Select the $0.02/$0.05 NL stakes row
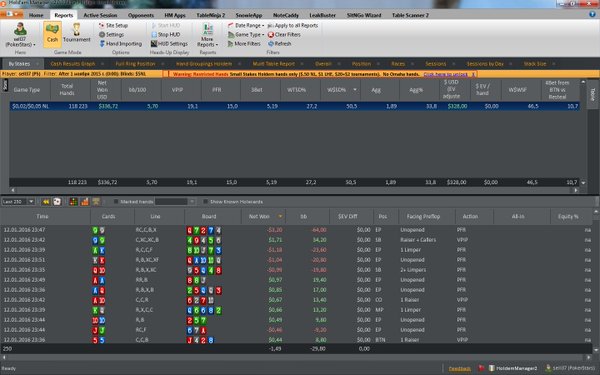 tap(295, 106)
